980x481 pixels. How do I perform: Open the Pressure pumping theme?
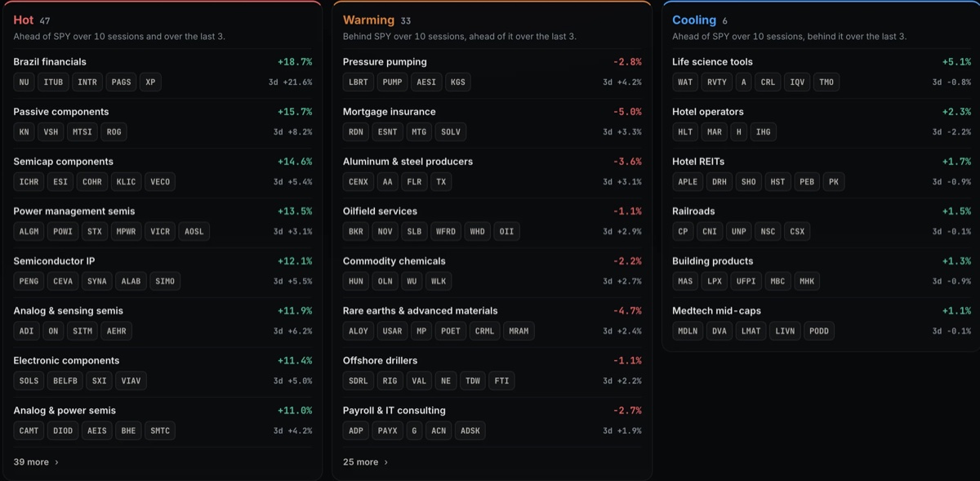tap(385, 62)
